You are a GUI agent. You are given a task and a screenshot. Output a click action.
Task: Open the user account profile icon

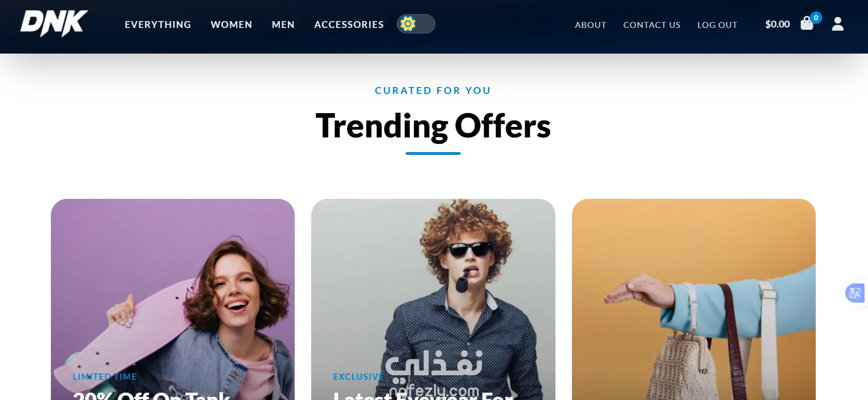point(838,24)
